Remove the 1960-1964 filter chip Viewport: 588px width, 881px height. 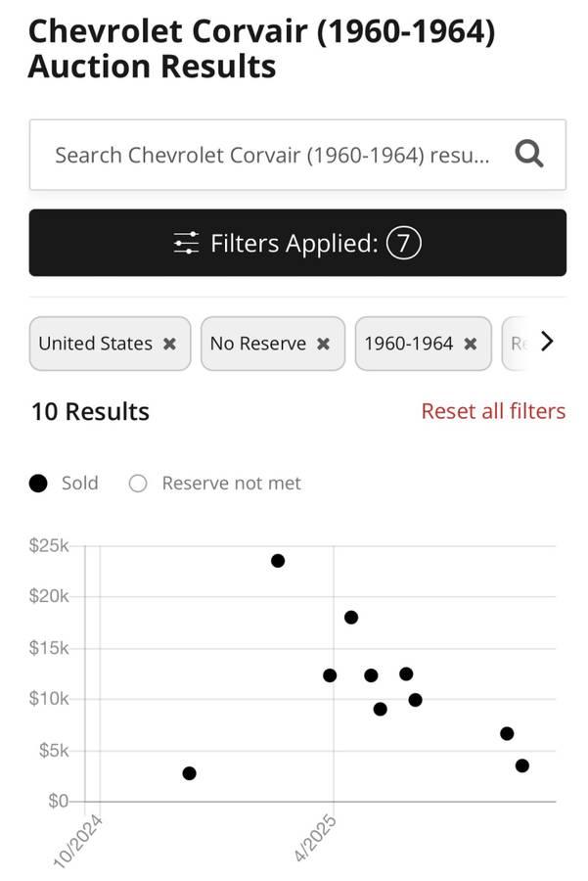coord(471,344)
